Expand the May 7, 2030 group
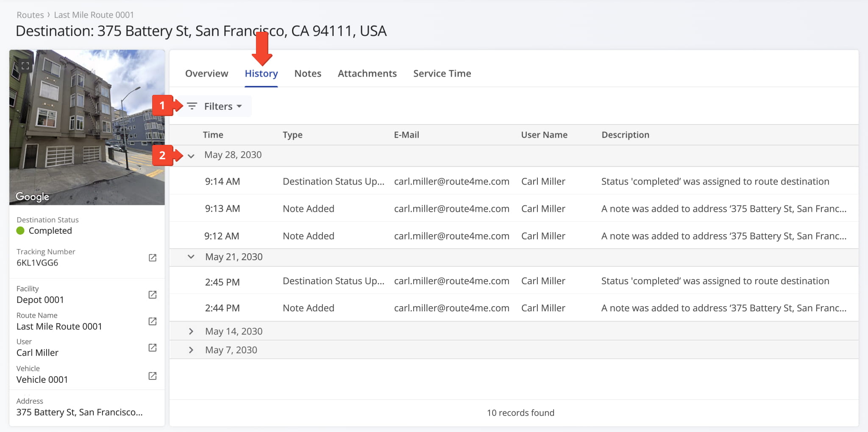This screenshot has height=432, width=868. point(191,350)
